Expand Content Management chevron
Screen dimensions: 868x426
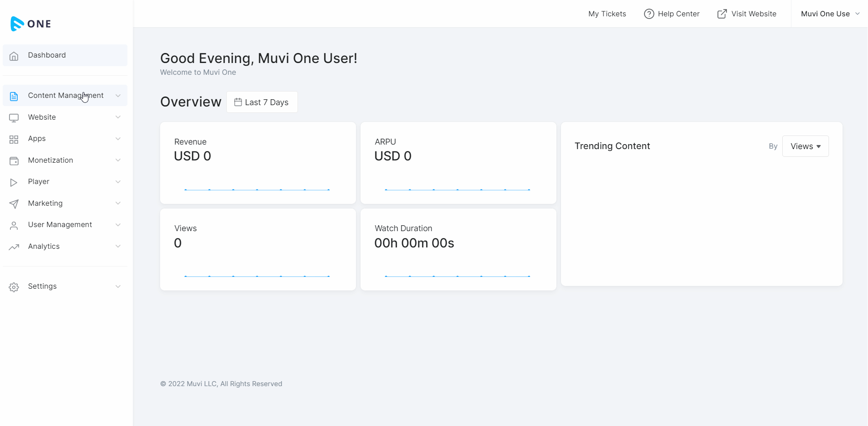(118, 96)
